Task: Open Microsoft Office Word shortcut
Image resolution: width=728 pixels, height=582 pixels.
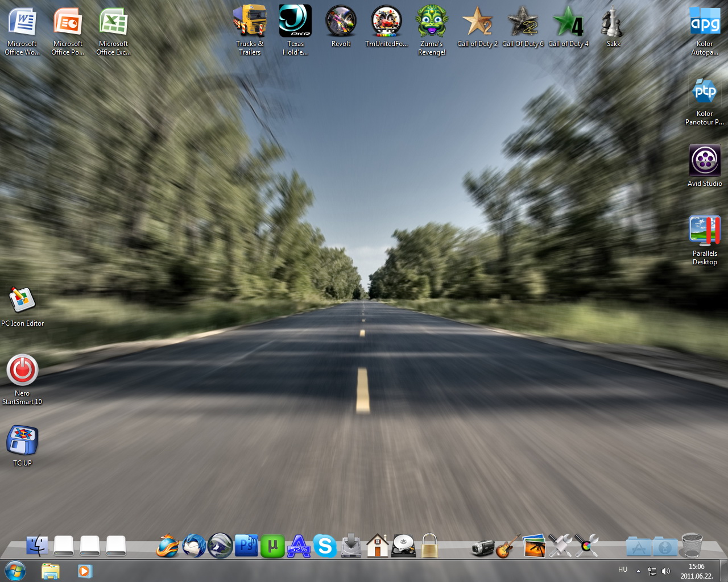Action: 22,31
